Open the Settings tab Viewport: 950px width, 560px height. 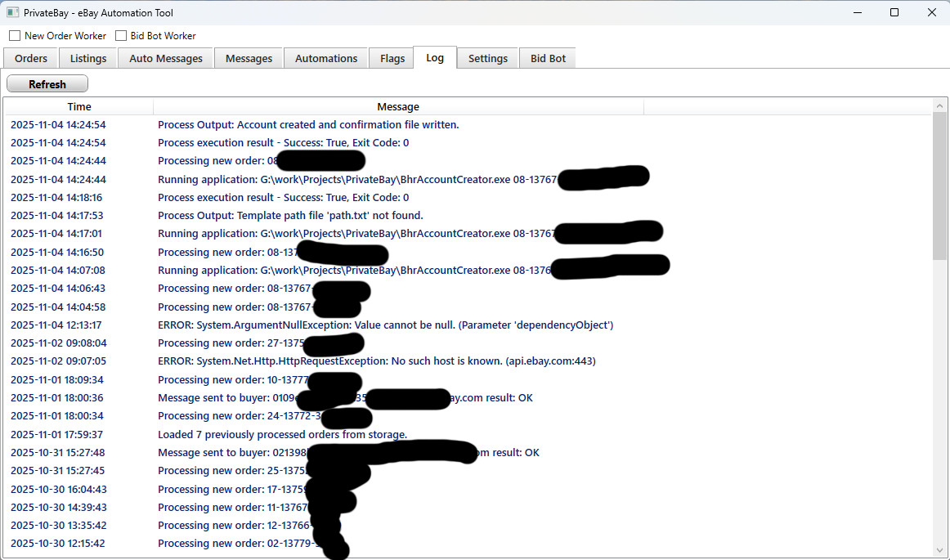pyautogui.click(x=488, y=58)
